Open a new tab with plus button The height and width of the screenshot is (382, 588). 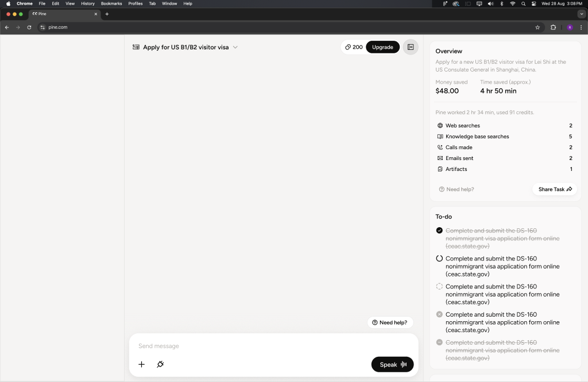coord(107,14)
